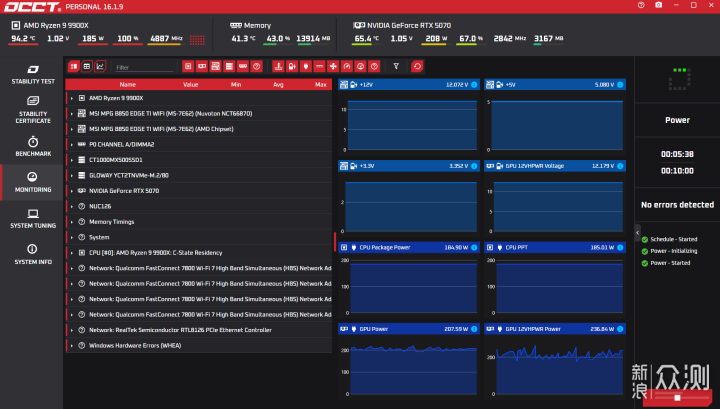Expand NVIDIA GeForce RTX 5070 tree row
720x409 pixels.
tap(72, 191)
